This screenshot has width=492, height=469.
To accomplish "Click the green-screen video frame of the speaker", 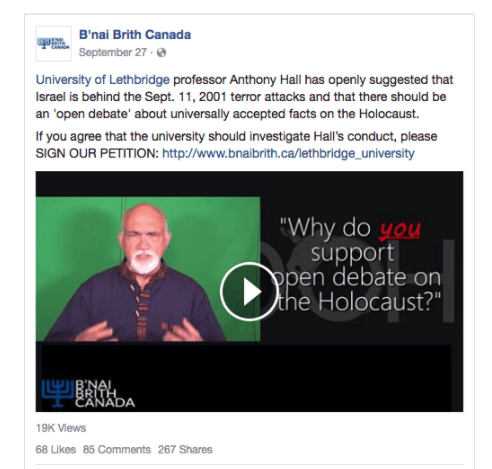I will coord(148,269).
